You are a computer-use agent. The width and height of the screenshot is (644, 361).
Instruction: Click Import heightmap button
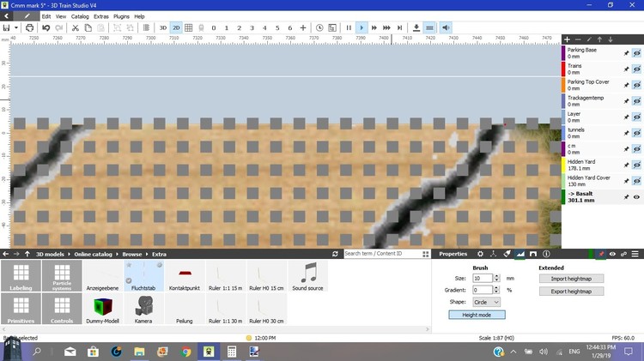click(571, 279)
